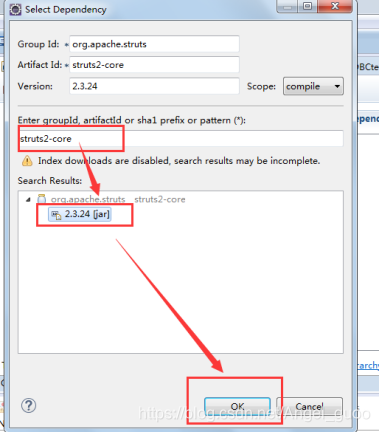Click the Cancel button
Screen dimensions: 380x432
coord(309,406)
